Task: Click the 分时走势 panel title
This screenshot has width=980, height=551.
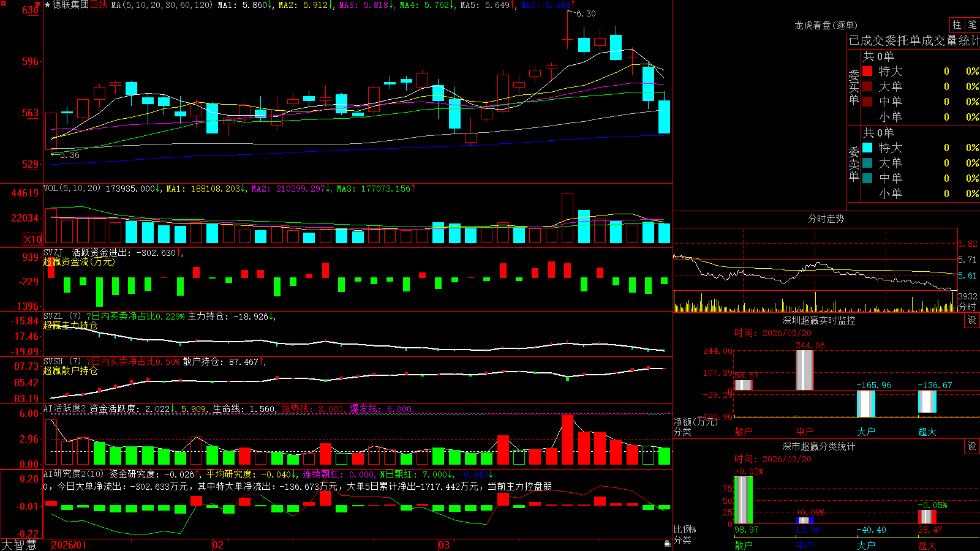Action: pyautogui.click(x=826, y=219)
